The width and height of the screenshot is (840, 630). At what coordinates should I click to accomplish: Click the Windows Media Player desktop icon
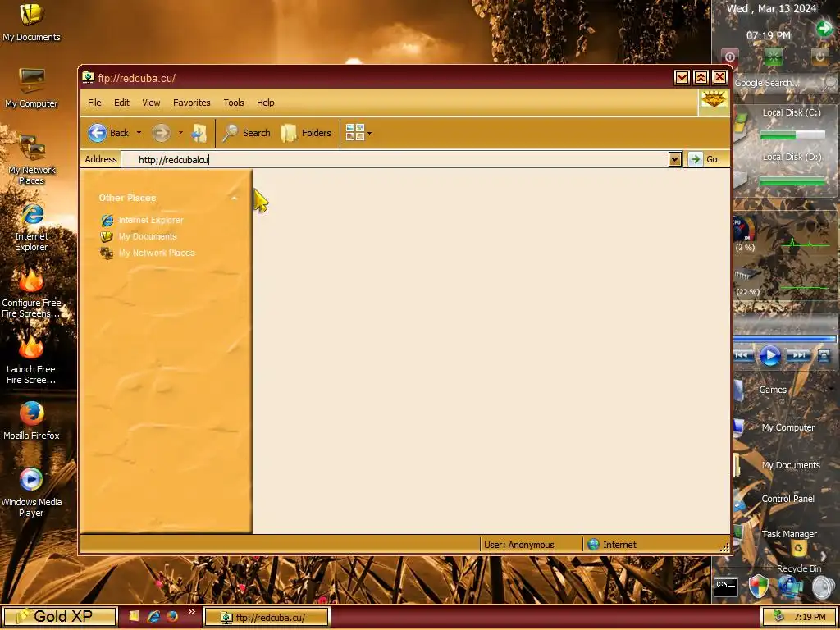31,493
